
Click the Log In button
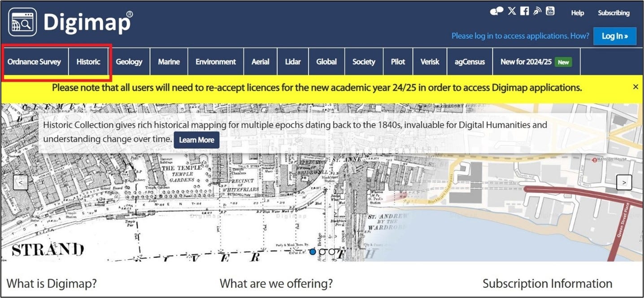(x=615, y=36)
